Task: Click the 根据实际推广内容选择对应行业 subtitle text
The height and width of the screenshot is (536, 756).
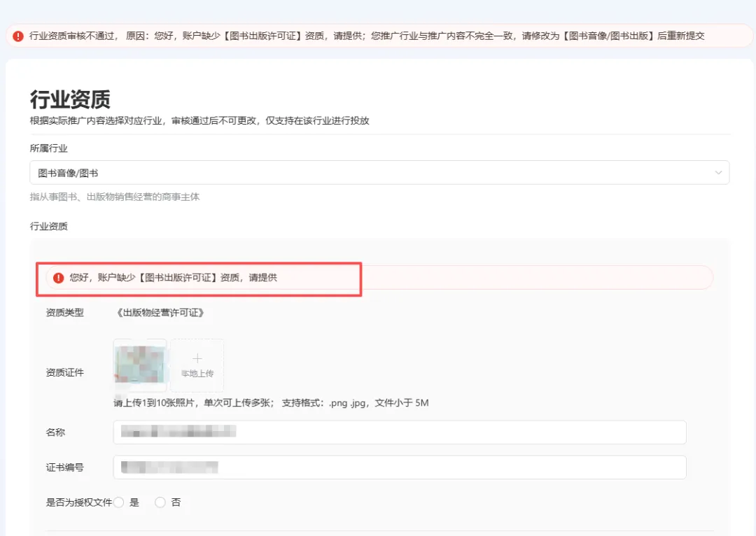Action: 199,120
